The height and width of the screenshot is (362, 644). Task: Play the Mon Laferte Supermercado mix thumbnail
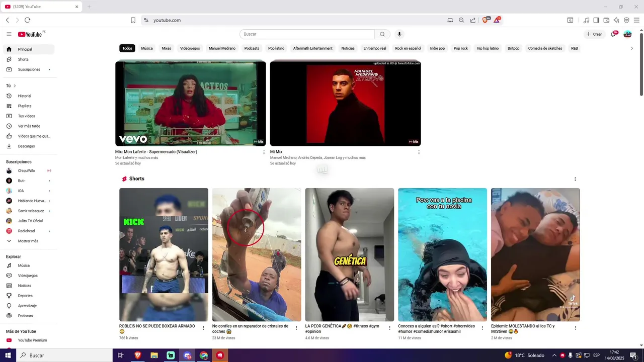pos(191,104)
